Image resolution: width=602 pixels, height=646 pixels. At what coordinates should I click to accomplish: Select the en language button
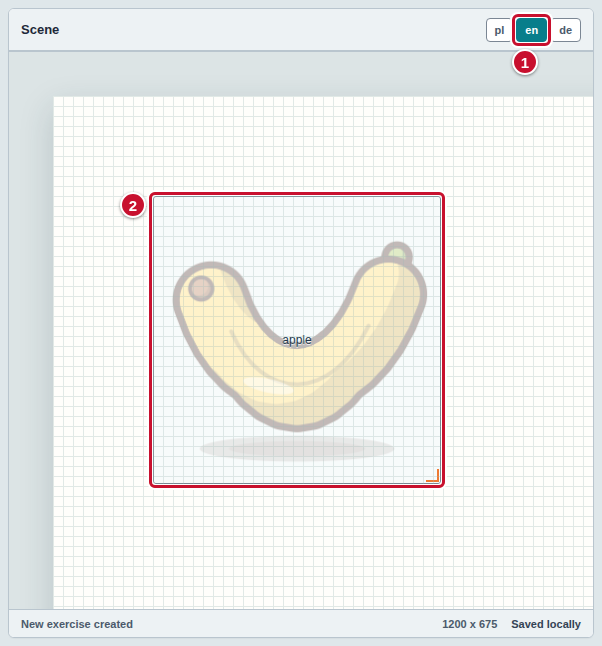(x=531, y=30)
